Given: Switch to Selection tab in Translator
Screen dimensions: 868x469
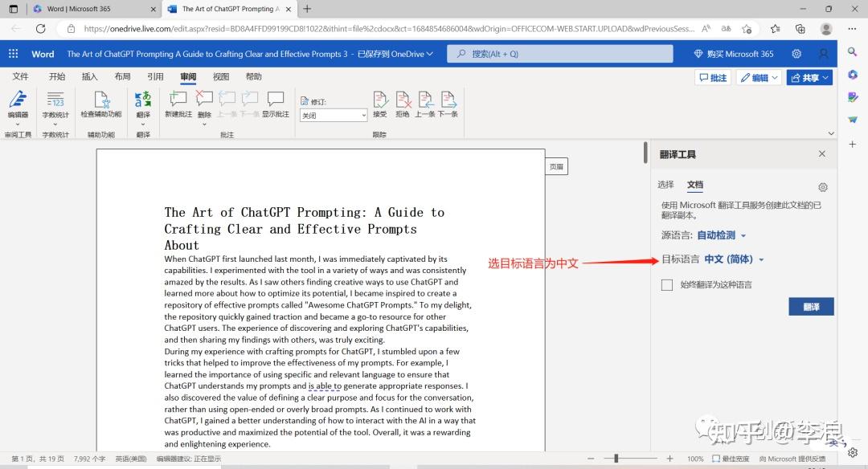Looking at the screenshot, I should click(665, 184).
